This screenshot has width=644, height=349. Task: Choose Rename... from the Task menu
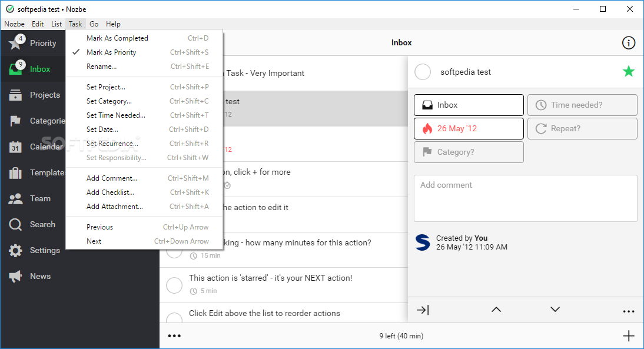coord(144,67)
